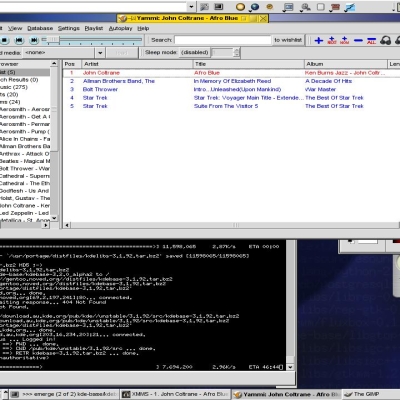The height and width of the screenshot is (400, 400).
Task: Select Search Results (0) in browser
Action: (x=19, y=80)
